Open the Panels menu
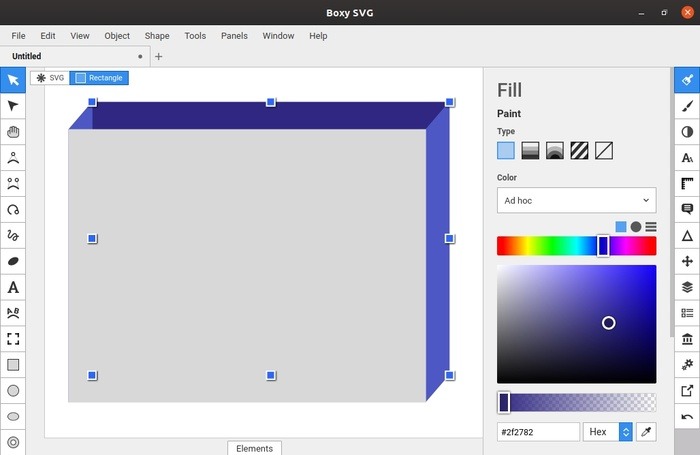The image size is (700, 455). tap(234, 36)
